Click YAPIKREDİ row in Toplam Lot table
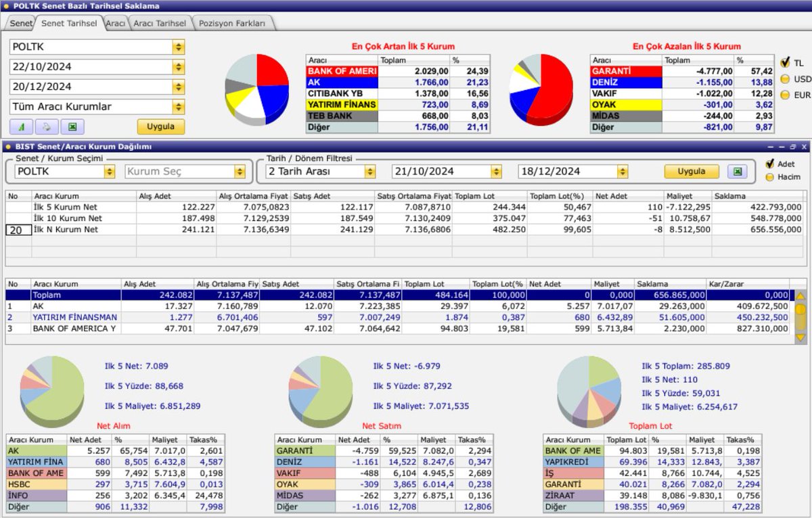 (x=652, y=461)
